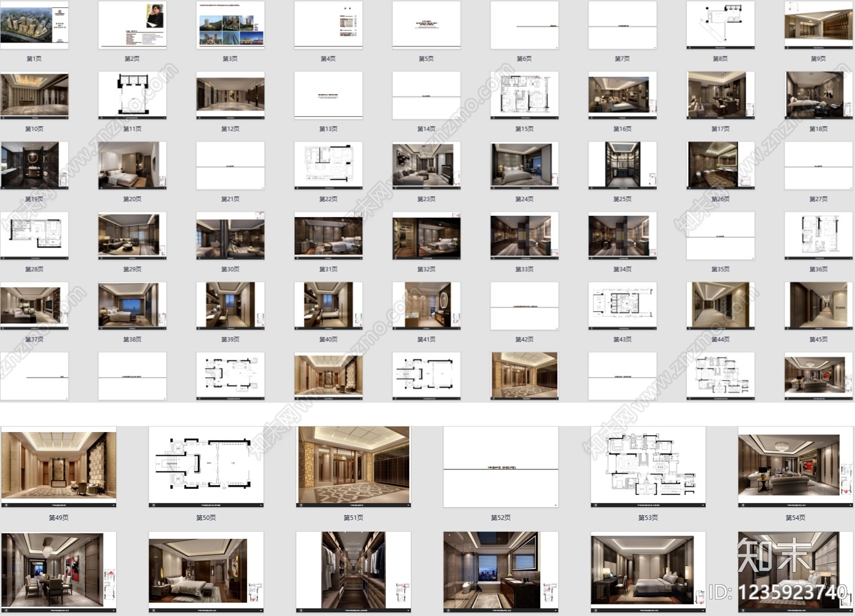
Task: Click the "第11页" page label
Action: [132, 129]
